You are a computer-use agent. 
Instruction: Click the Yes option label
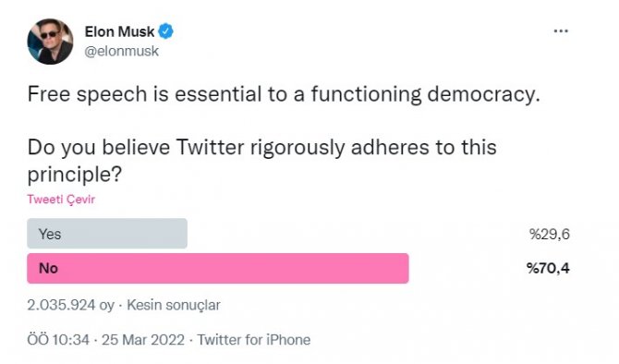tap(50, 234)
